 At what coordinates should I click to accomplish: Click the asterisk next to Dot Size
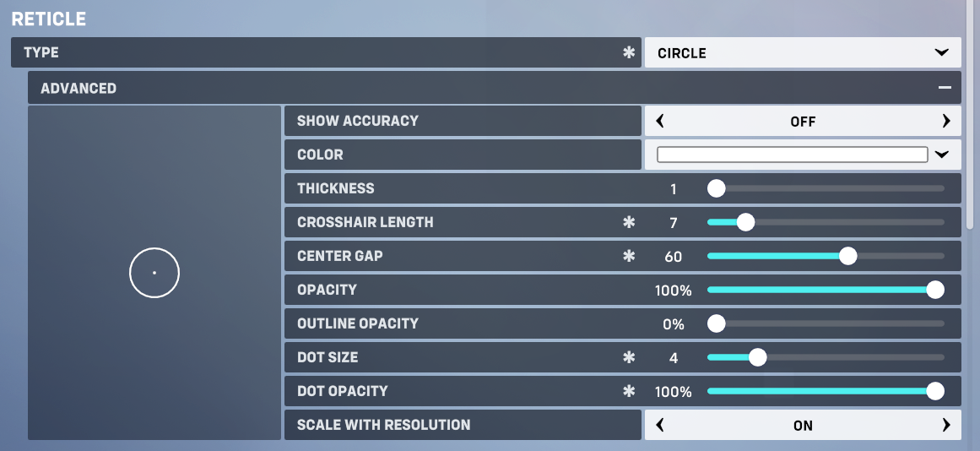click(x=628, y=357)
